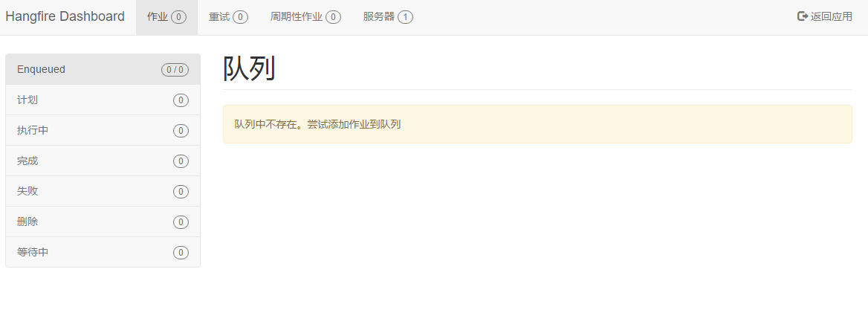This screenshot has width=868, height=330.
Task: Click the 0 / 0 badge on Enqueued
Action: tap(175, 70)
